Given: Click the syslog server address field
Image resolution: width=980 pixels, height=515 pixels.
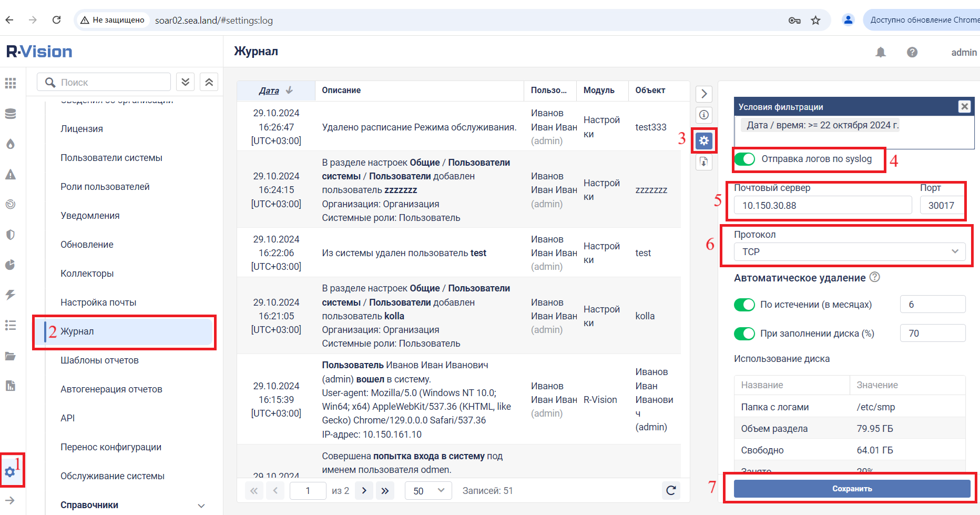Looking at the screenshot, I should pos(822,205).
